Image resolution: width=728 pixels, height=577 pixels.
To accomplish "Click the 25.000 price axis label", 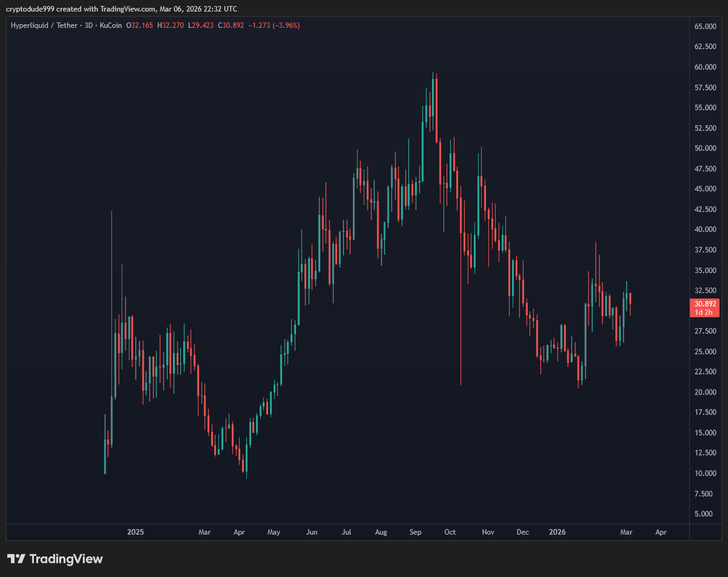I will pos(706,351).
